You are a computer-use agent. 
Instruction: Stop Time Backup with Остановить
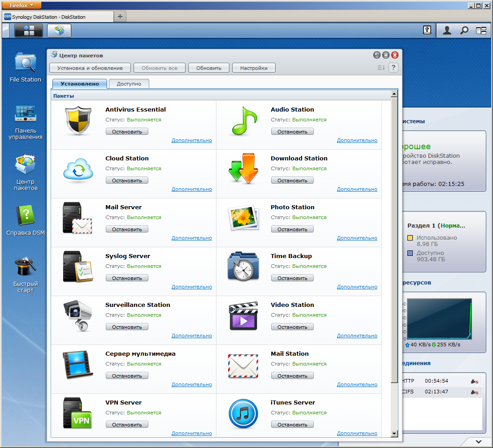point(292,278)
